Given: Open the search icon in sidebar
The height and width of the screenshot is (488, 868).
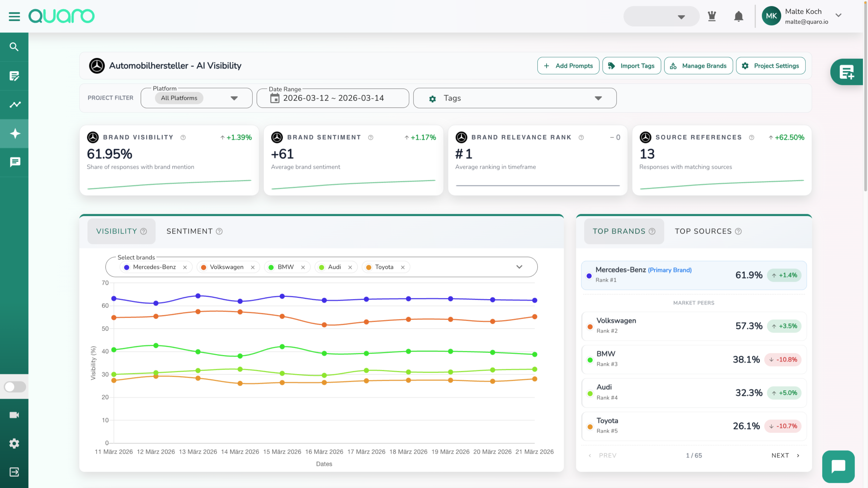Looking at the screenshot, I should tap(14, 47).
